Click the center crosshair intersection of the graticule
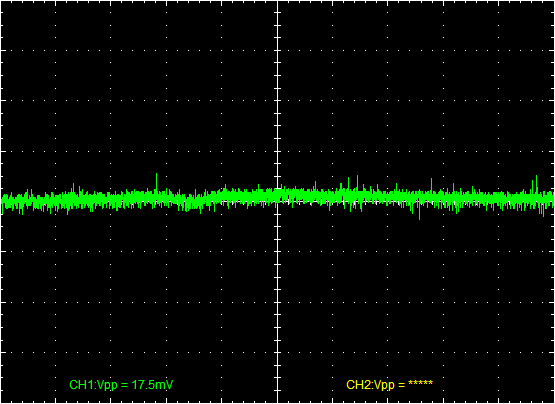This screenshot has height=404, width=555. pos(278,201)
